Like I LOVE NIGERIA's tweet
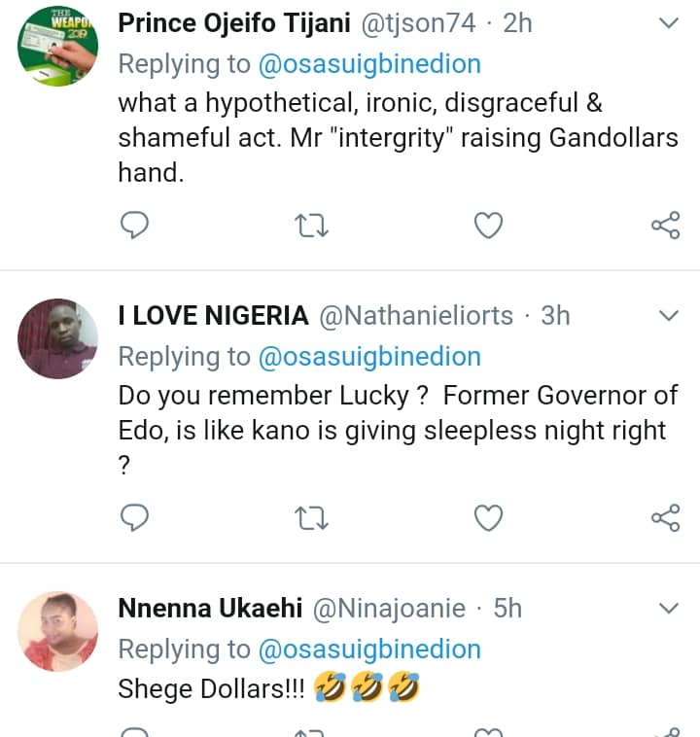This screenshot has height=737, width=700. click(488, 517)
